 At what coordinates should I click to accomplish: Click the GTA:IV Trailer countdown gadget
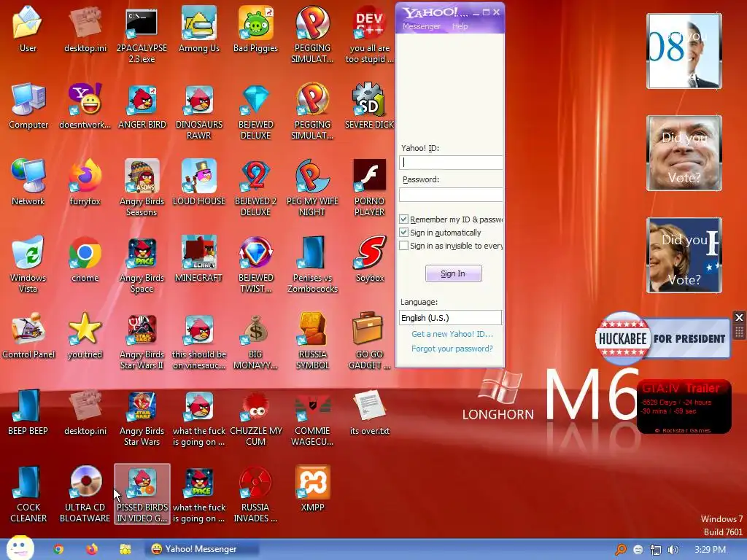684,407
